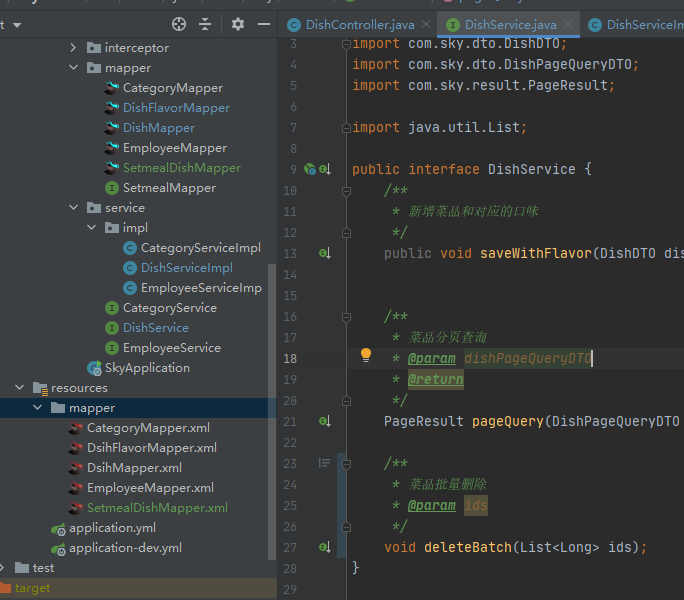Image resolution: width=684 pixels, height=600 pixels.
Task: Click the rendered-doc toggle icon on line 23
Action: [324, 463]
